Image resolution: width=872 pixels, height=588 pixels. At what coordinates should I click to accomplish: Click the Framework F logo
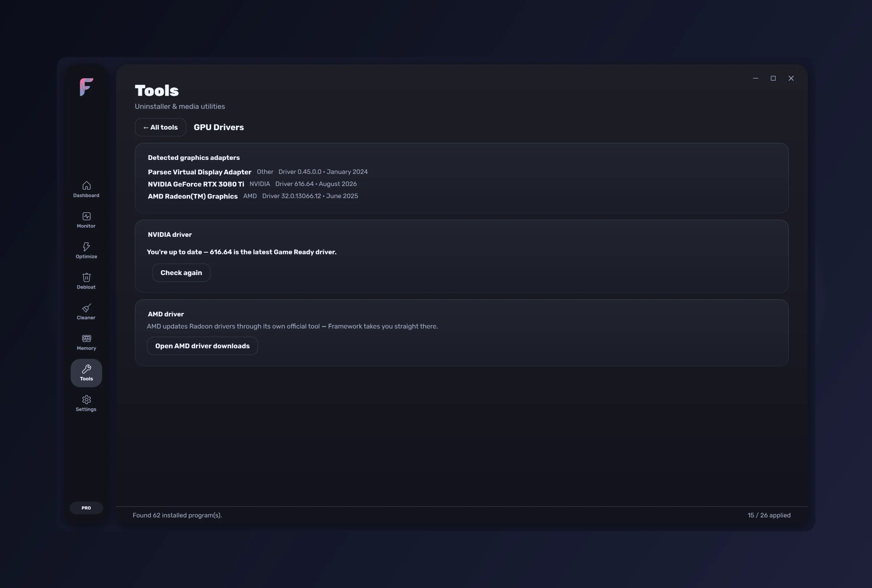pos(86,87)
